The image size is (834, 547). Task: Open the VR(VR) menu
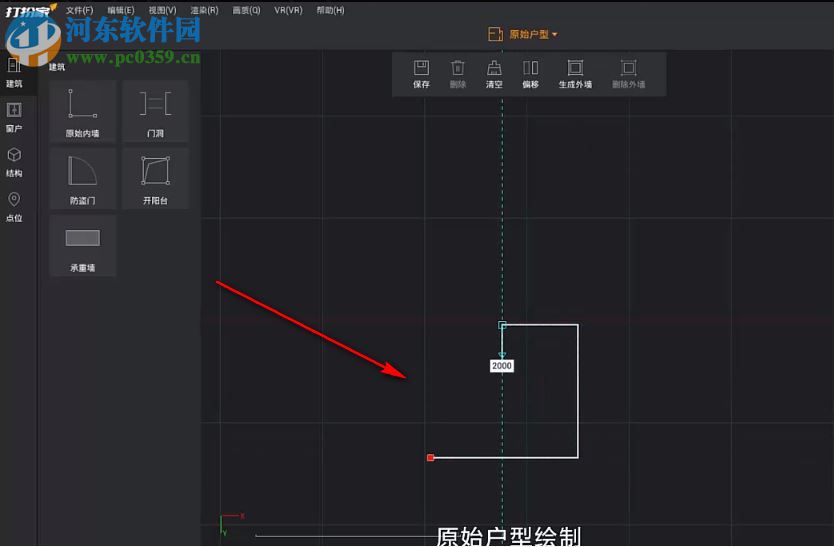tap(288, 10)
